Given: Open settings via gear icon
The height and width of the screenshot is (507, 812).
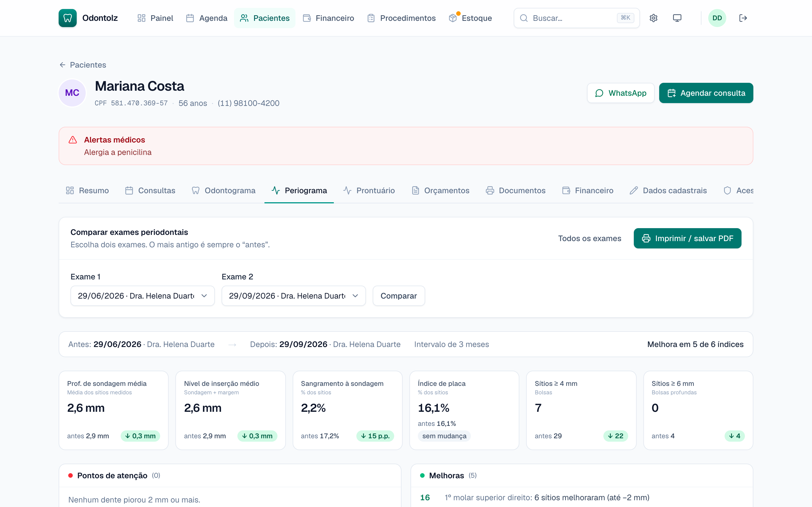Looking at the screenshot, I should point(653,18).
